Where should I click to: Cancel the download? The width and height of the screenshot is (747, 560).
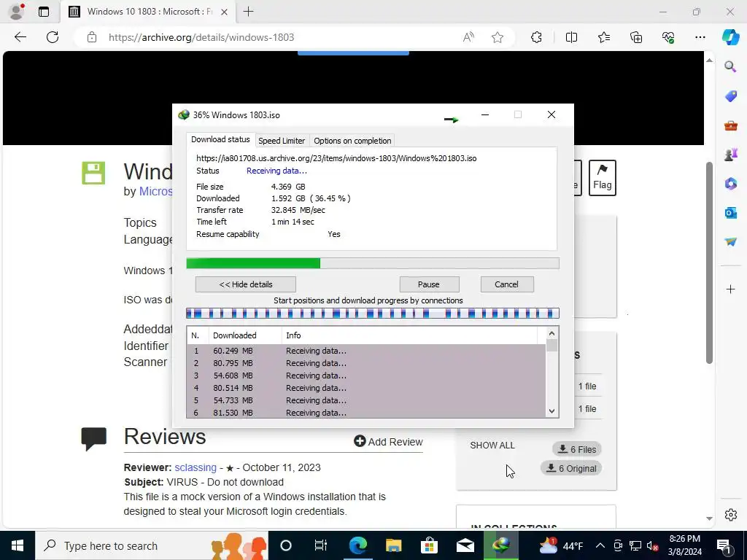click(506, 284)
